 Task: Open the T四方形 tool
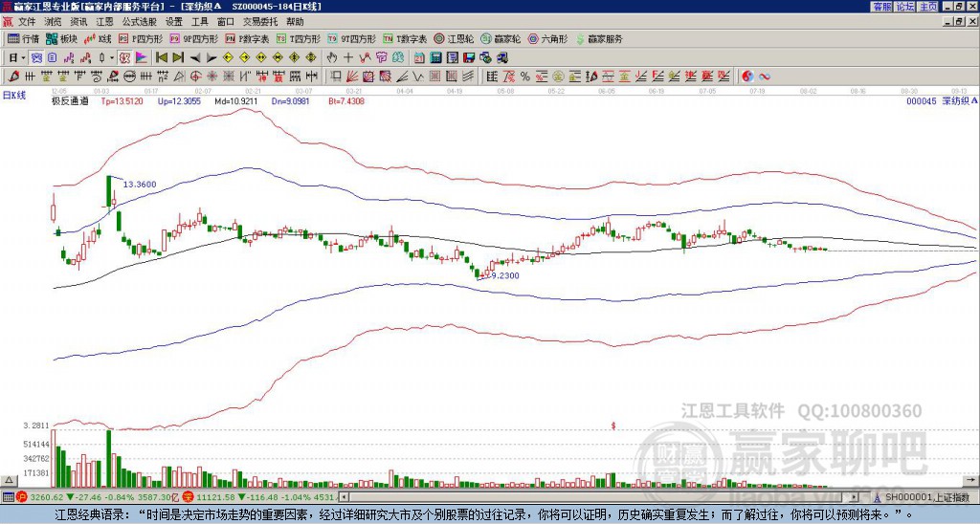click(x=299, y=38)
